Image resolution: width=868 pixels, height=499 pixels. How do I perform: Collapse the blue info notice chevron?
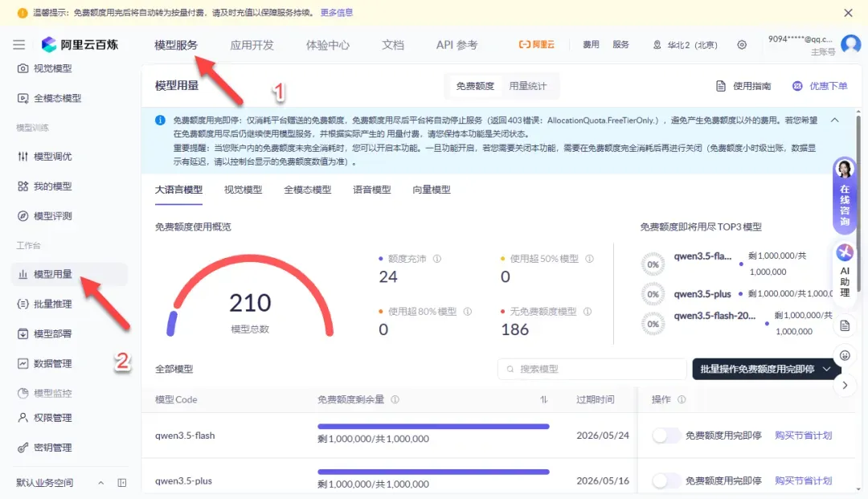(x=834, y=120)
